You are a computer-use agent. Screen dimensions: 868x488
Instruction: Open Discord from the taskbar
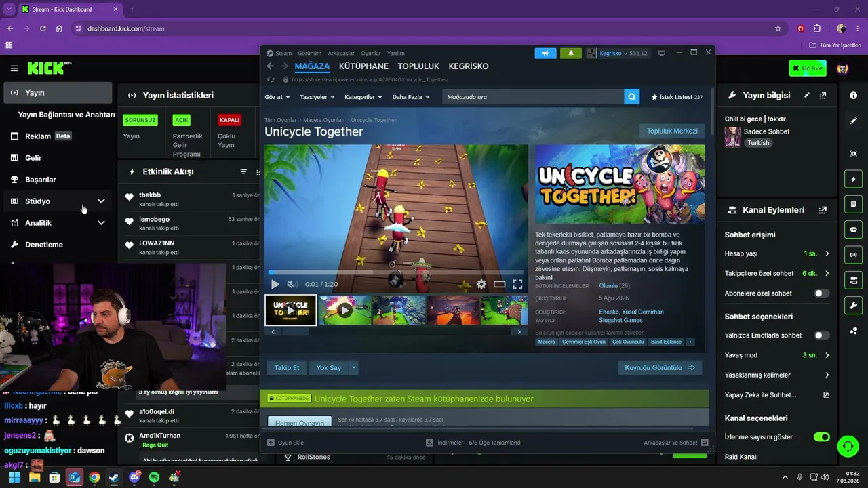134,477
